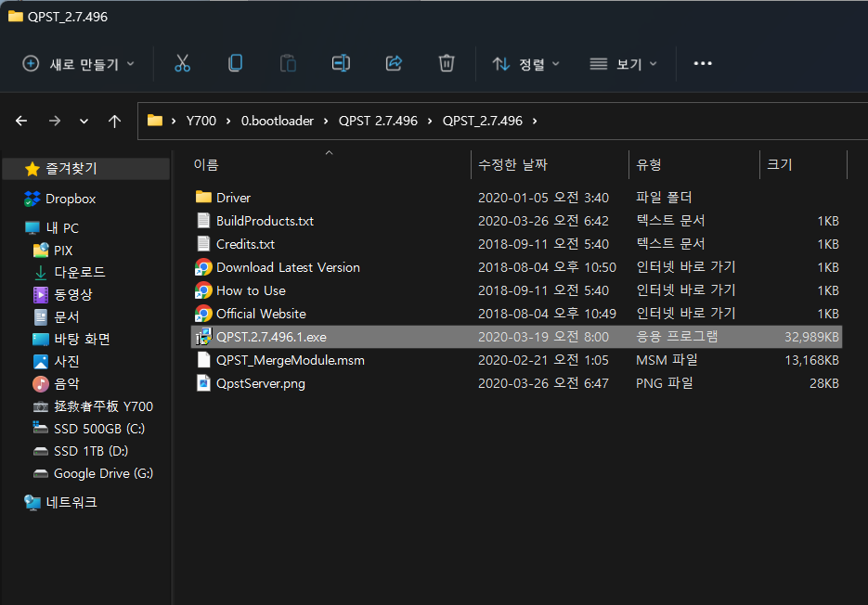Select Download Latest Version shortcut icon

pyautogui.click(x=203, y=267)
